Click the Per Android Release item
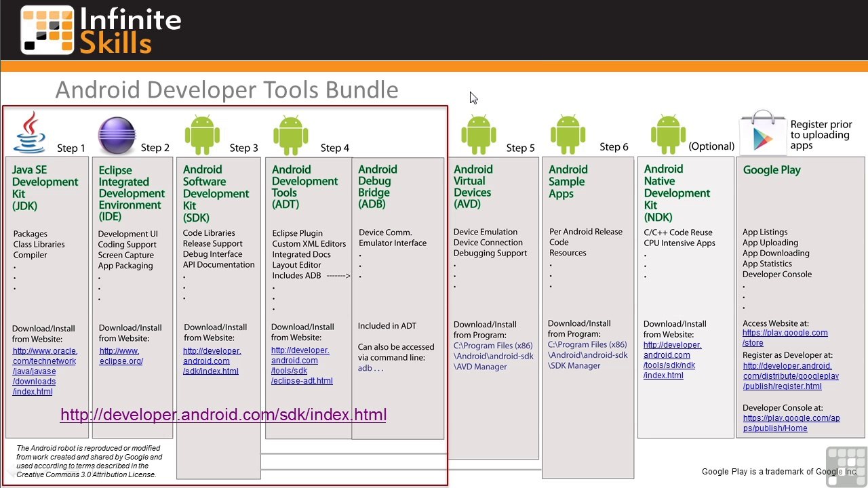868x488 pixels. point(585,232)
